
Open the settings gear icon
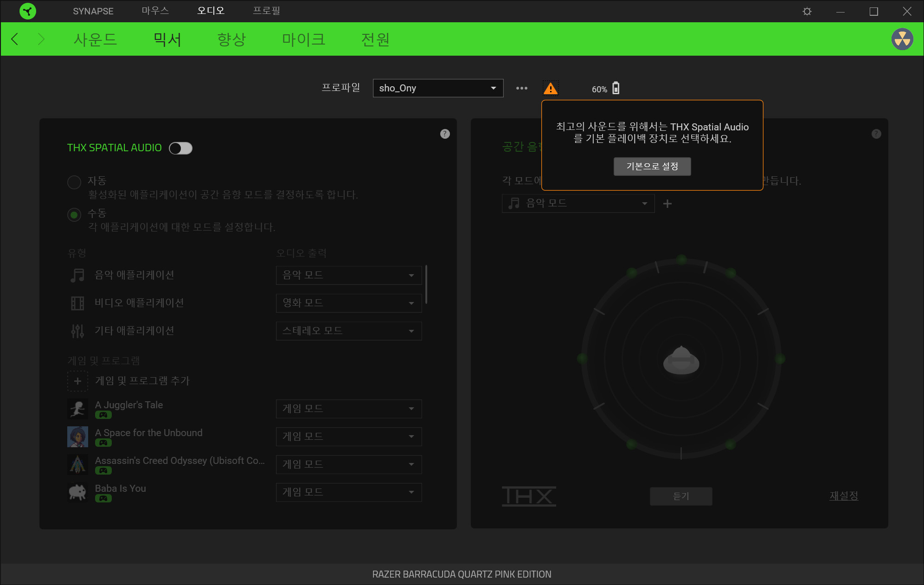[807, 11]
